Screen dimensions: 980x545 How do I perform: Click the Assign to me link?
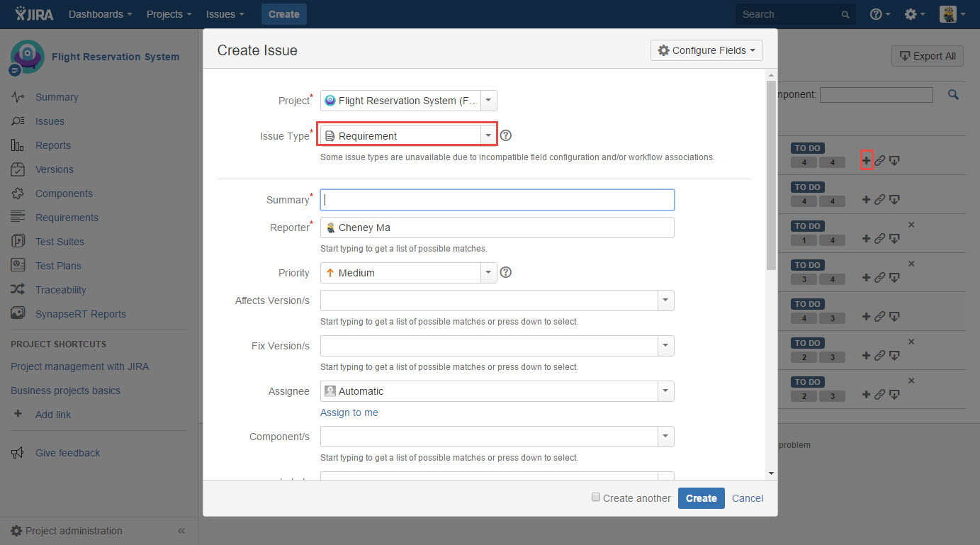click(x=349, y=412)
